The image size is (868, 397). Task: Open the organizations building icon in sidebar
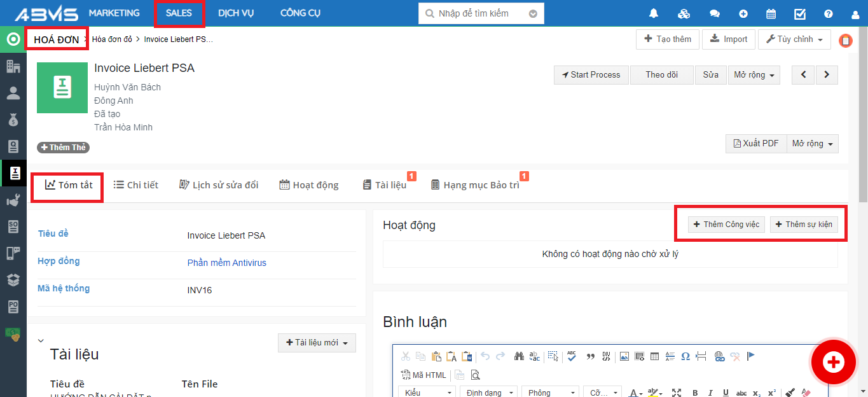[x=13, y=66]
